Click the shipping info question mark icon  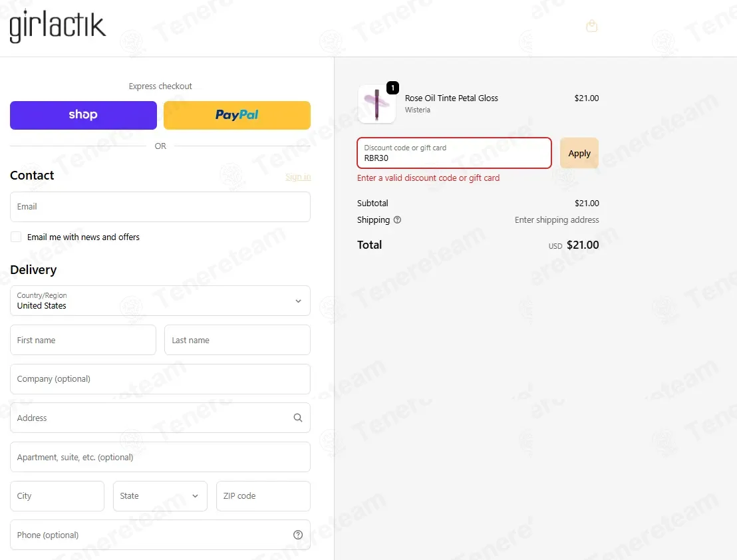pos(397,220)
